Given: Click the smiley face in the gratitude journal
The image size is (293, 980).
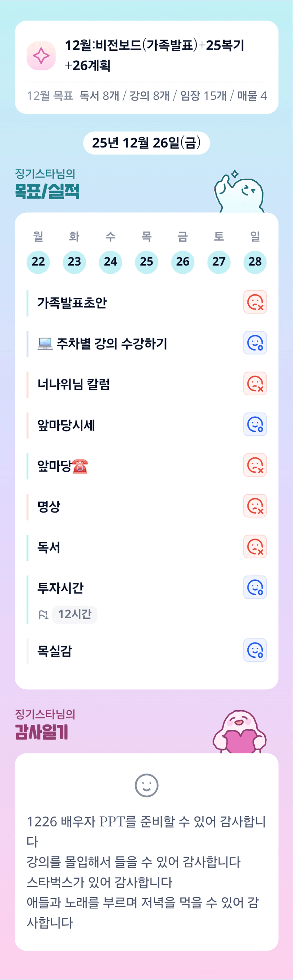Looking at the screenshot, I should tap(146, 785).
